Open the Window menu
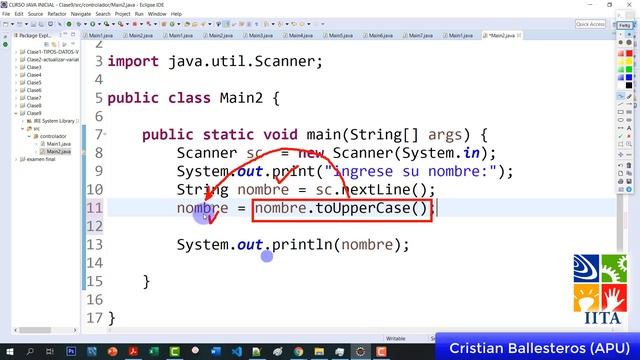 (x=157, y=14)
